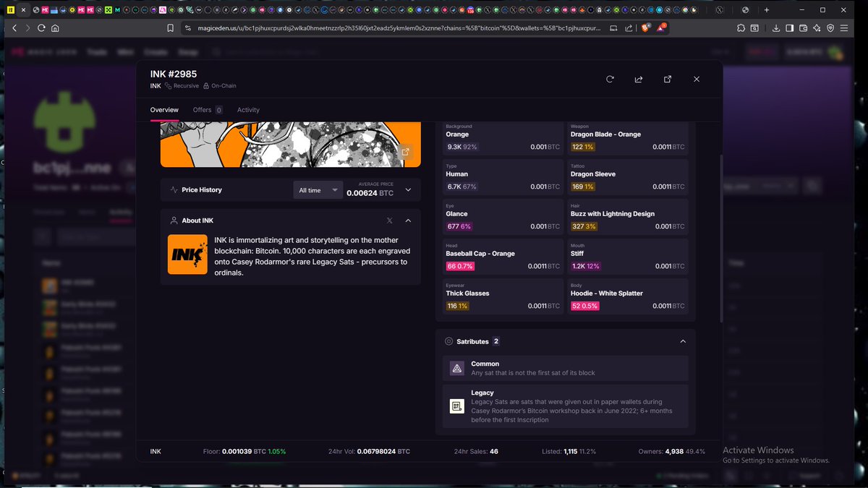This screenshot has height=488, width=868.
Task: Refresh the INK #2985 item details
Action: 610,80
